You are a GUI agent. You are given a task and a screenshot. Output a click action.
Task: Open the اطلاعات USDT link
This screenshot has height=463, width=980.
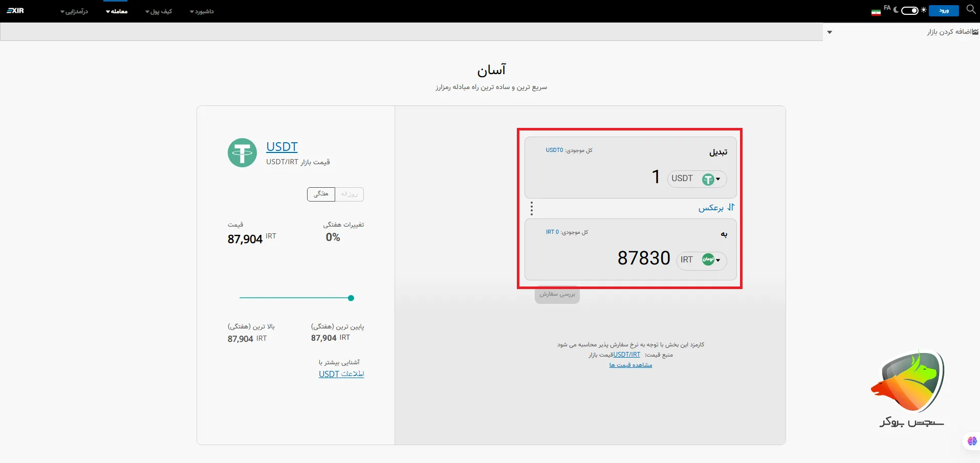(341, 374)
